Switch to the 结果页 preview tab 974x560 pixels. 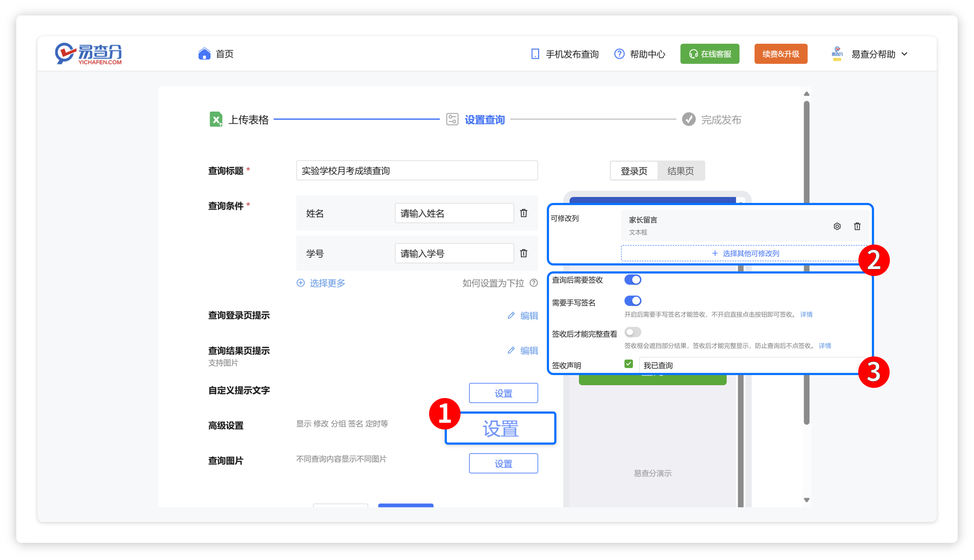point(680,171)
